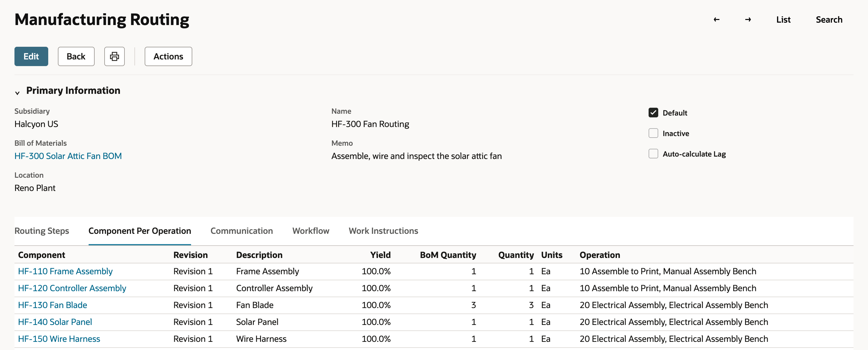Switch to the Workflow tab
Image resolution: width=868 pixels, height=350 pixels.
tap(310, 231)
